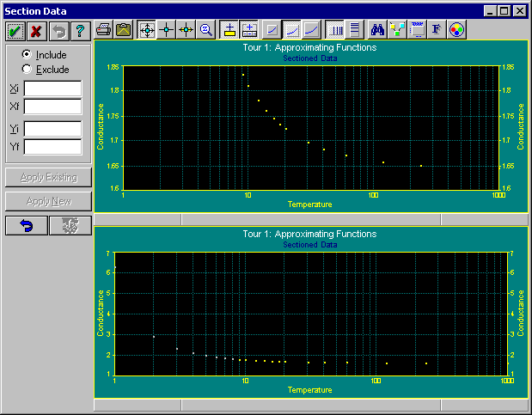Click the Yf text box
Viewport: 532px width, 415px height.
[x=52, y=147]
